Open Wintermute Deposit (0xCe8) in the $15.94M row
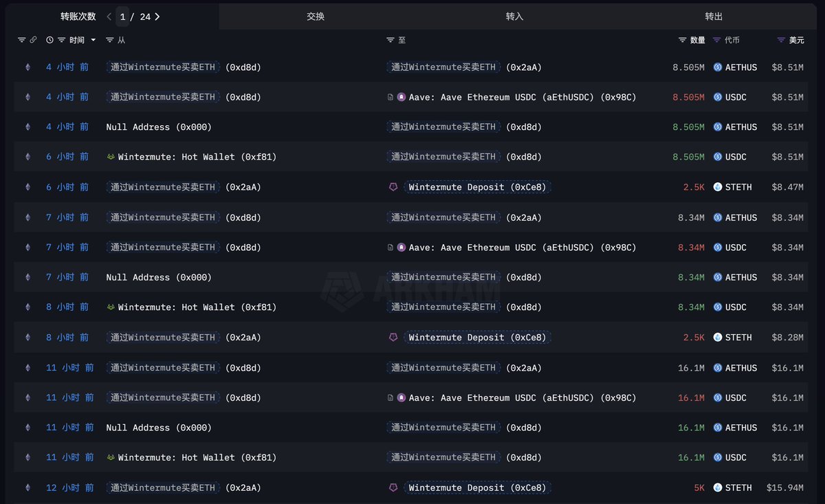This screenshot has height=504, width=825. click(x=477, y=487)
